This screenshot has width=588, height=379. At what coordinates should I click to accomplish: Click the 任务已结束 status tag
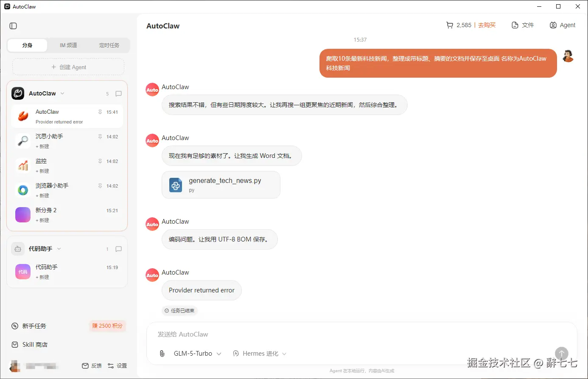(179, 311)
